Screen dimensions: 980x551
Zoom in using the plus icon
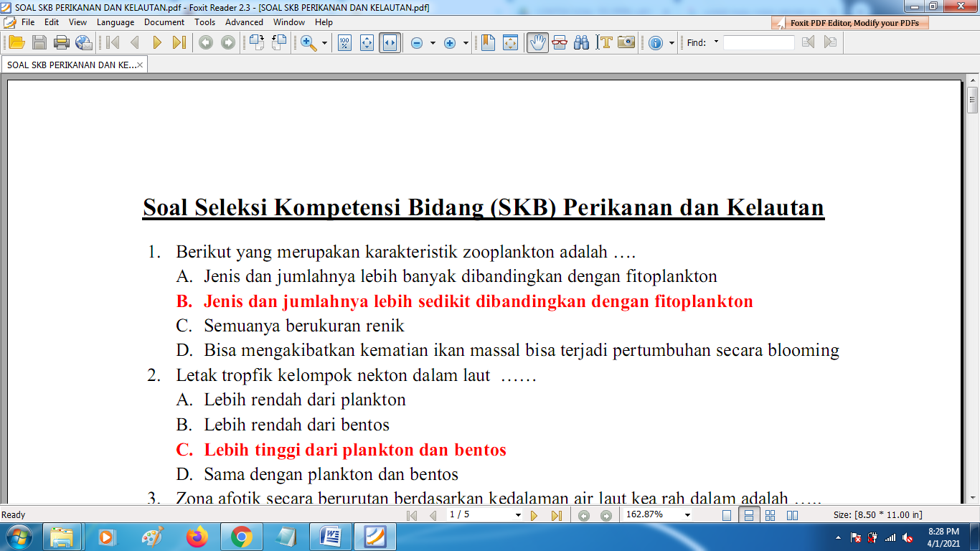pyautogui.click(x=448, y=43)
